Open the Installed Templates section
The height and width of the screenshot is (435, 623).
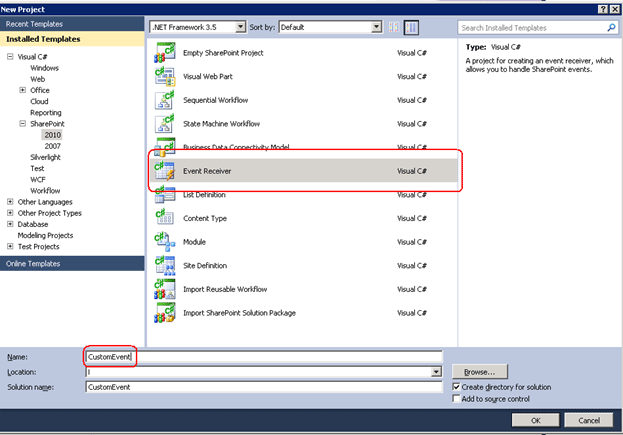(x=72, y=39)
